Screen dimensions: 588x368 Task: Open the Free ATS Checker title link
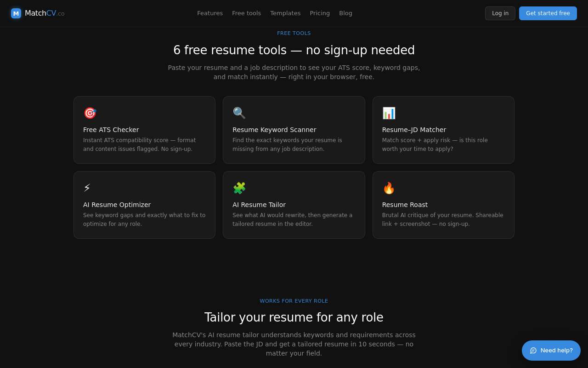click(x=111, y=130)
